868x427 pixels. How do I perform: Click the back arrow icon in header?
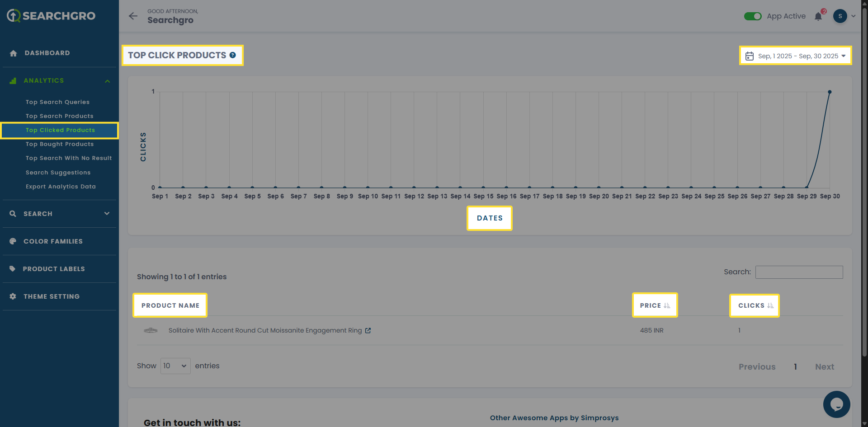pos(133,16)
